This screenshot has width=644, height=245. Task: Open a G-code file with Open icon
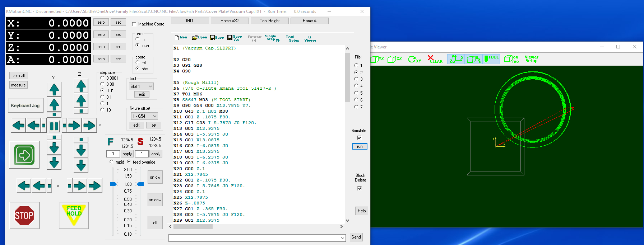(199, 37)
